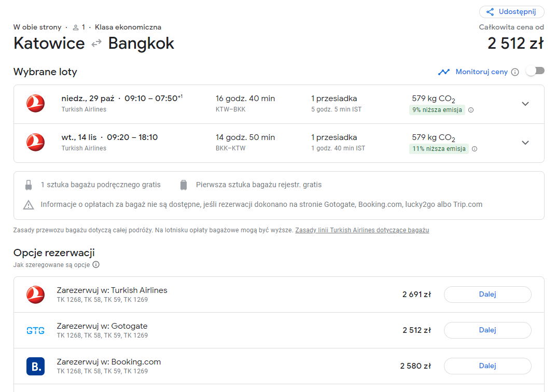The image size is (557, 392).
Task: Click Turkish Airlines logo on outbound flight
Action: pyautogui.click(x=35, y=103)
